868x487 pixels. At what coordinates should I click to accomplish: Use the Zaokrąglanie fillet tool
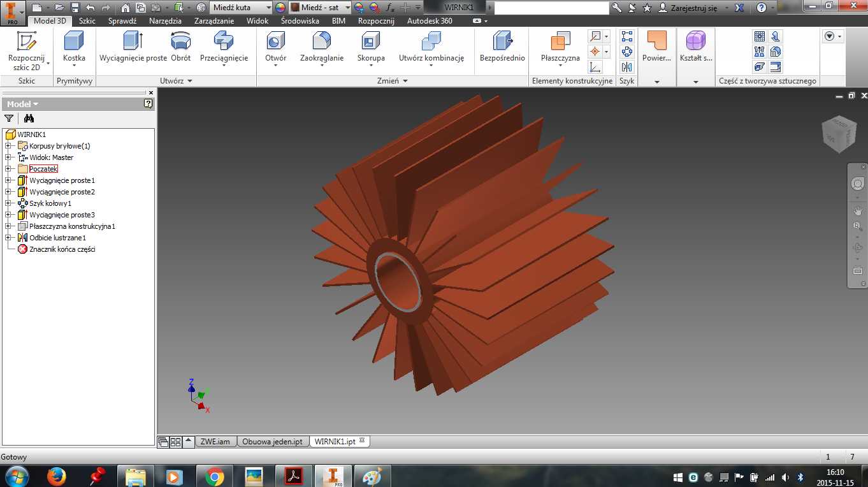click(x=322, y=48)
